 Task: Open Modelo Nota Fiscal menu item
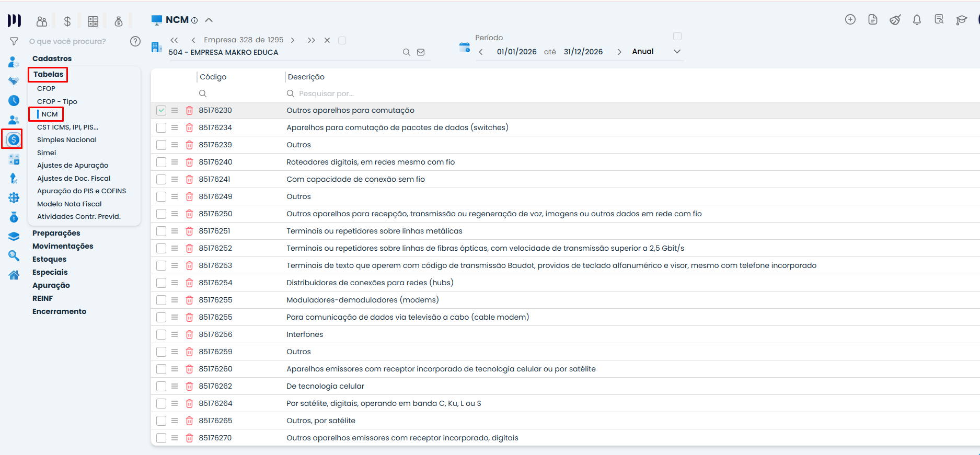(x=70, y=204)
